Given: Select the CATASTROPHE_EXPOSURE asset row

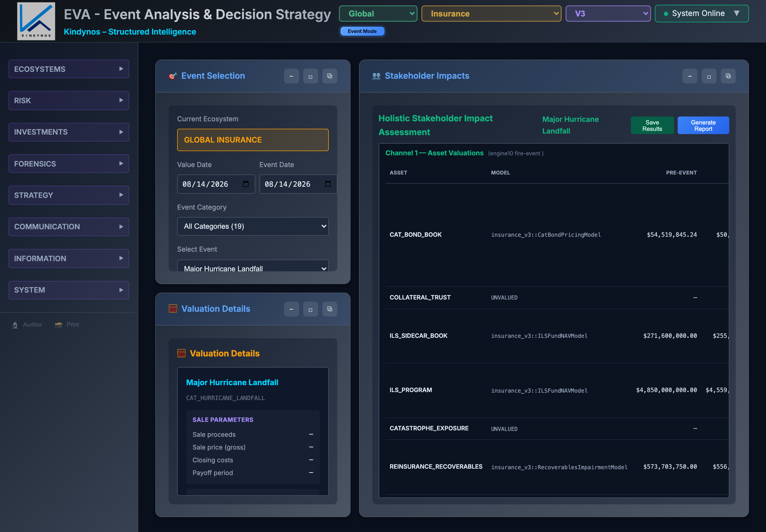Looking at the screenshot, I should 557,428.
